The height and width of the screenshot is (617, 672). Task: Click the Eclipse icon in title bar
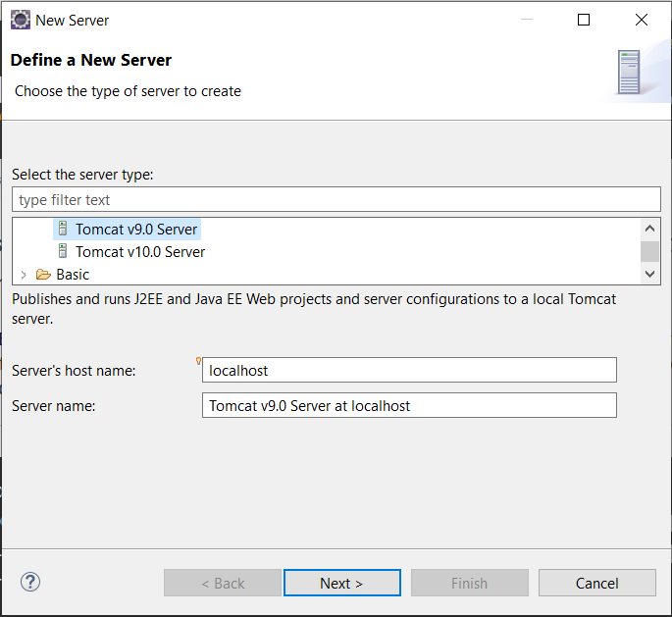pos(21,20)
